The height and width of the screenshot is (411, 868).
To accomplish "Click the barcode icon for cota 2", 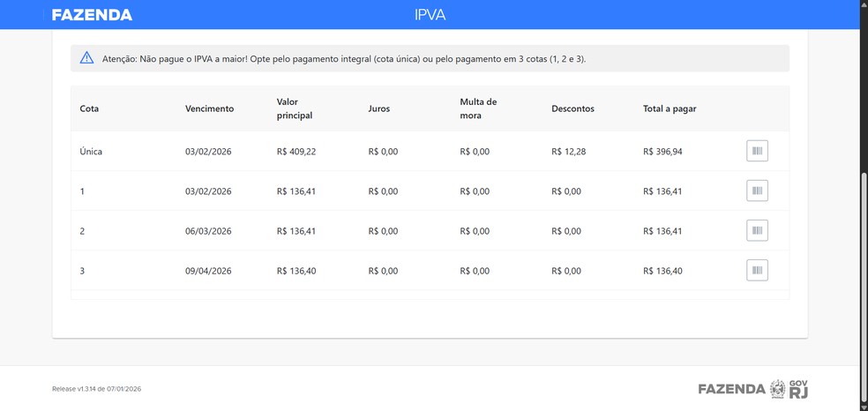I will tap(757, 230).
